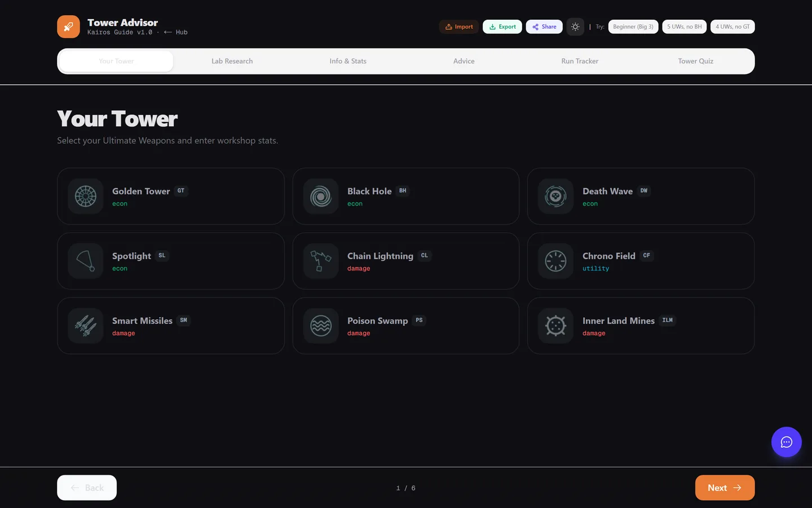Click the Inner Land Mines mine icon
The height and width of the screenshot is (508, 812).
556,326
